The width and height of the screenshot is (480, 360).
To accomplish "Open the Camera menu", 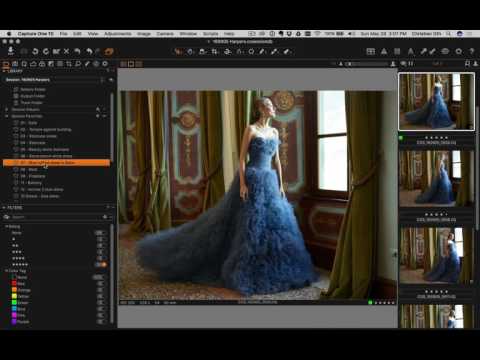I will pyautogui.click(x=165, y=34).
